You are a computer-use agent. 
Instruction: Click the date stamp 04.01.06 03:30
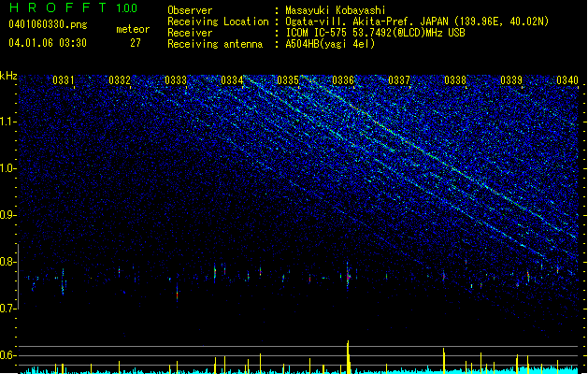pos(48,43)
